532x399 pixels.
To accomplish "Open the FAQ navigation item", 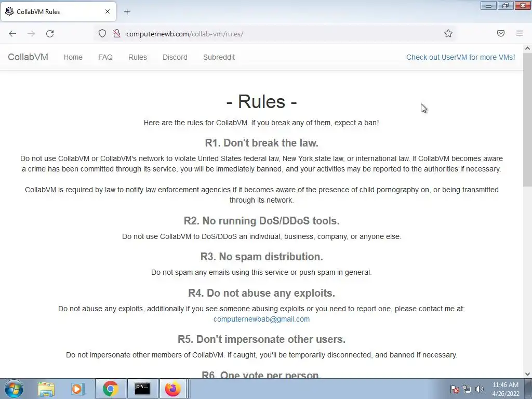I will 105,57.
